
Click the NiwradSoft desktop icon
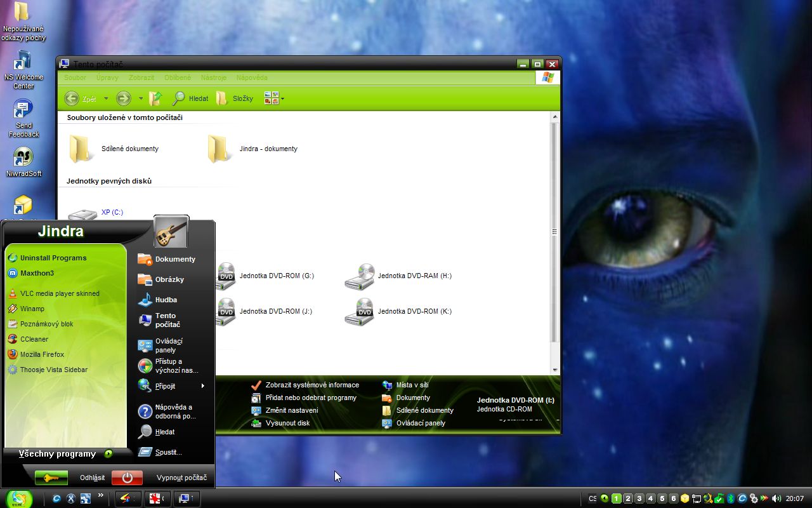(x=23, y=157)
